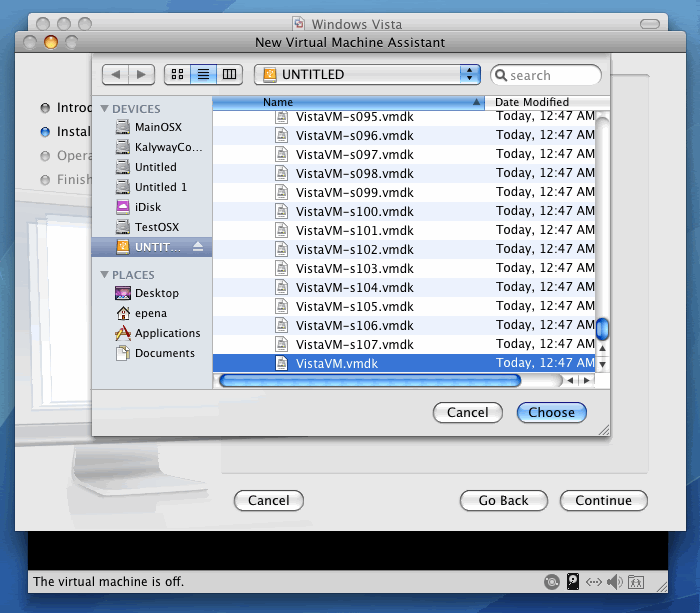
Task: Select KalywayCo... drive in sidebar
Action: [x=152, y=147]
